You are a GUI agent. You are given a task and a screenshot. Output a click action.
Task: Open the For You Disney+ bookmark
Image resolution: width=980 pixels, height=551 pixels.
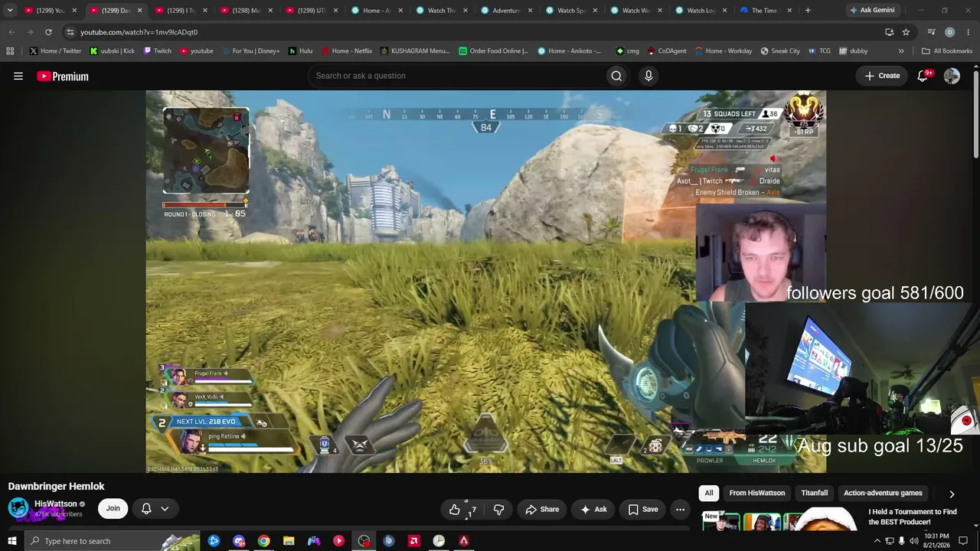click(250, 51)
